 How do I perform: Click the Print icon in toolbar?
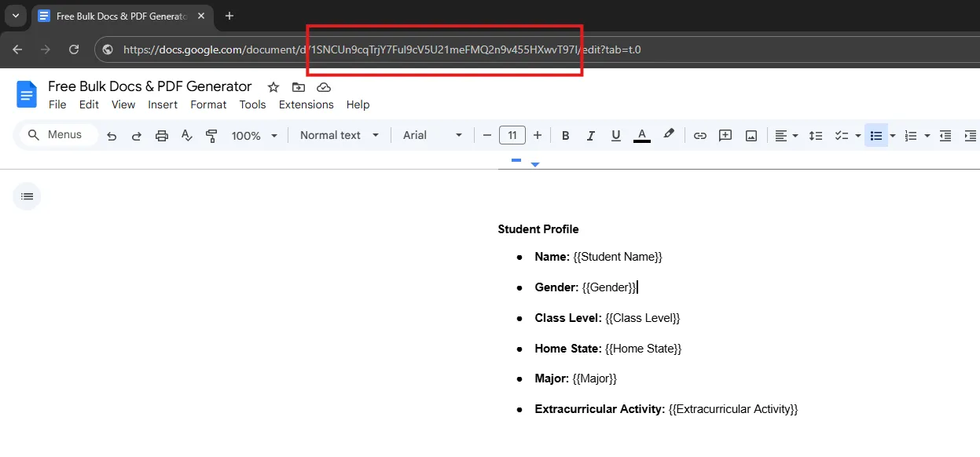pyautogui.click(x=162, y=136)
